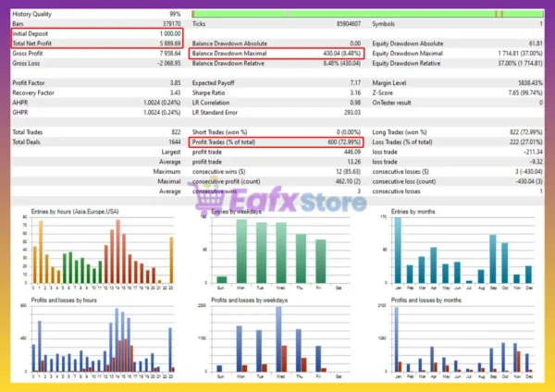The height and width of the screenshot is (392, 555).
Task: Click Balance Drawdown Relative value 8.48% (430.04)
Action: pyautogui.click(x=342, y=63)
